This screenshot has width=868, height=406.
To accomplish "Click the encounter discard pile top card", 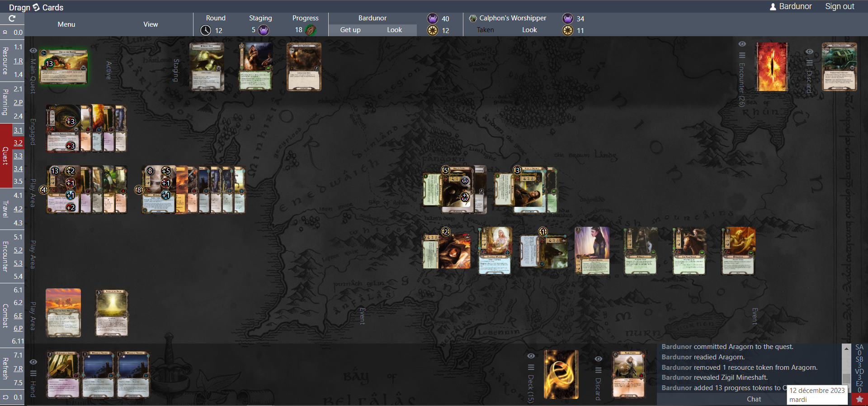I will 839,67.
